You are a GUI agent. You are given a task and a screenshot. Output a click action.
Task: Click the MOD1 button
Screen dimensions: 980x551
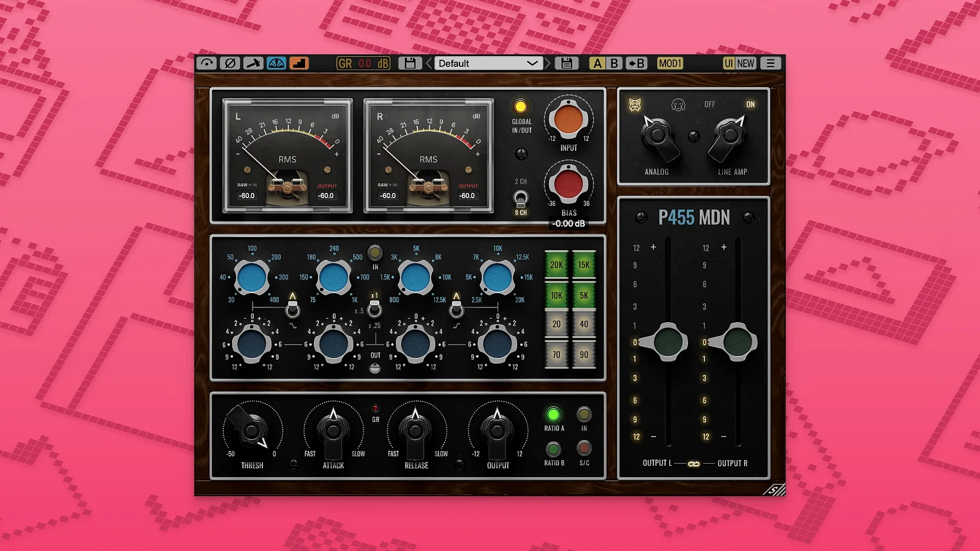coord(670,63)
